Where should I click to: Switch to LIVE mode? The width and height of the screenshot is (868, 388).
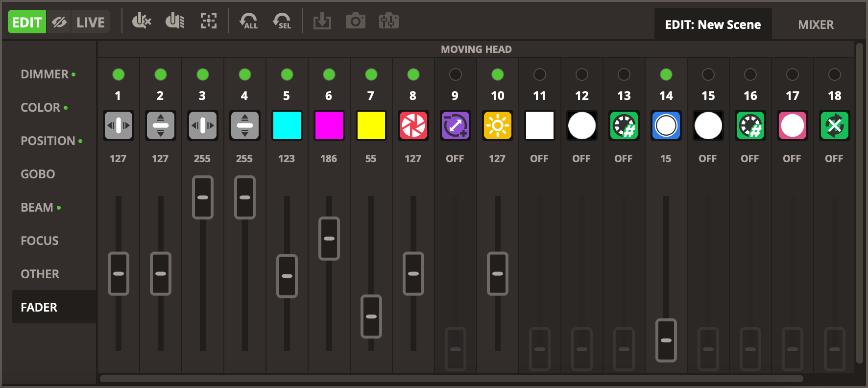click(x=91, y=22)
